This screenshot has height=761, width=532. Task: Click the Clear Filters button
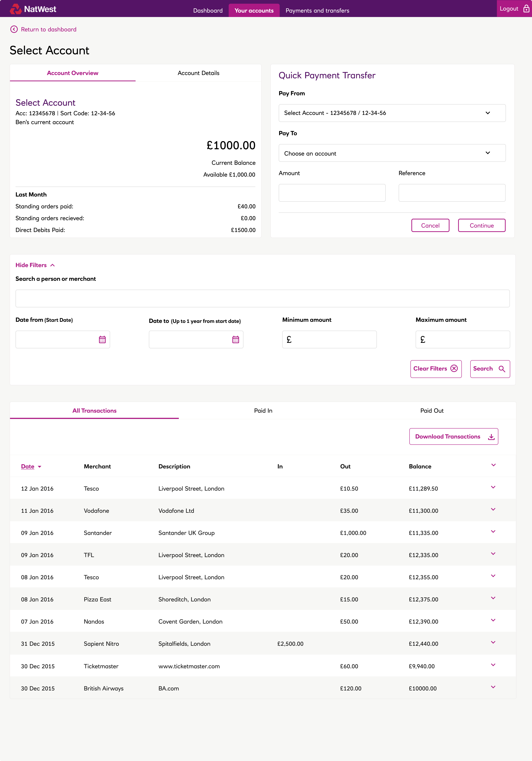tap(436, 369)
